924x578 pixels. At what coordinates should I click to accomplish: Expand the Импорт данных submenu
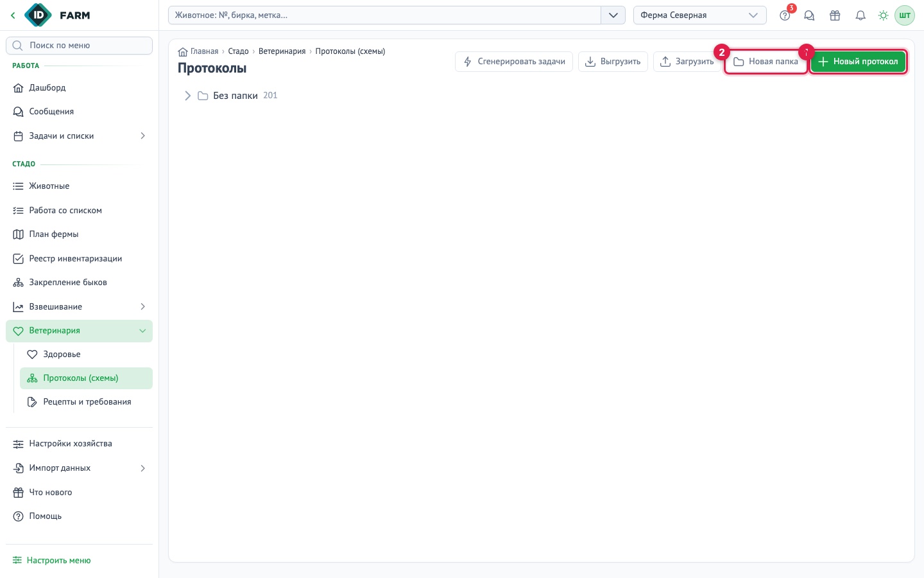click(x=142, y=468)
